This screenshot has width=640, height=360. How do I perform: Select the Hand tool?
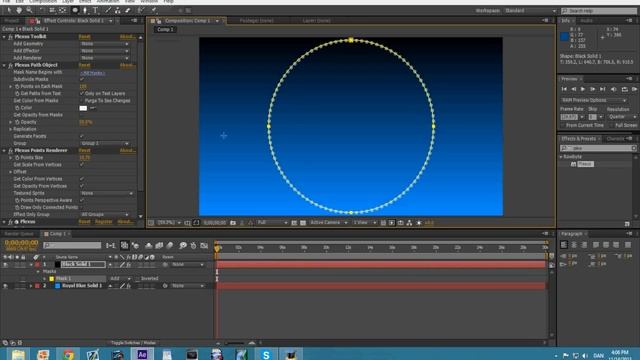(19, 10)
